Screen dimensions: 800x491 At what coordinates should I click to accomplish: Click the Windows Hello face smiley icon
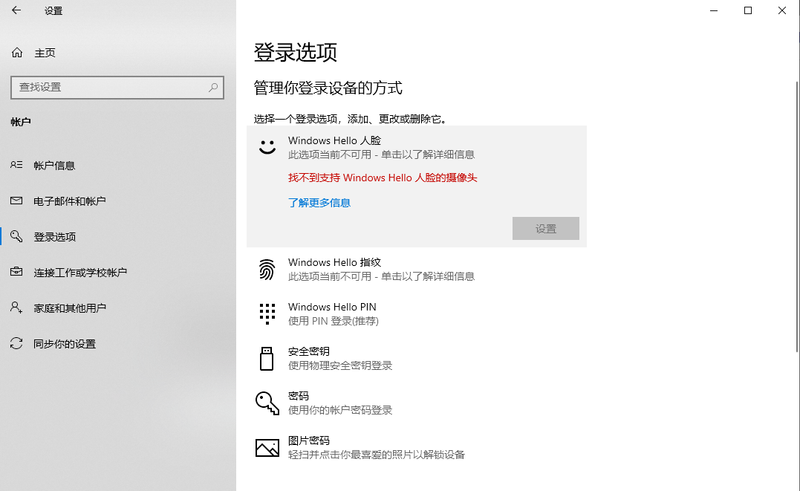266,147
